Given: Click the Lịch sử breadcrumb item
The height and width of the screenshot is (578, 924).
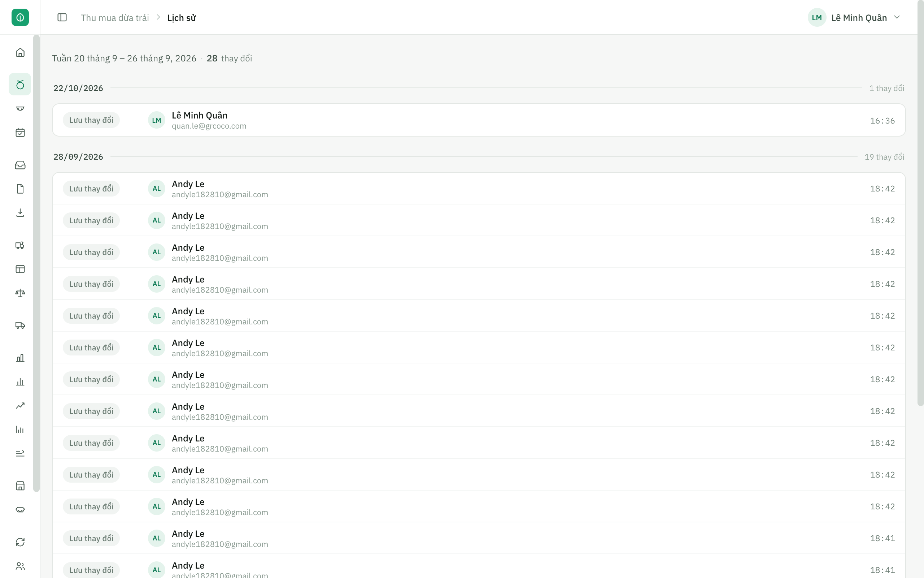Looking at the screenshot, I should coord(181,18).
